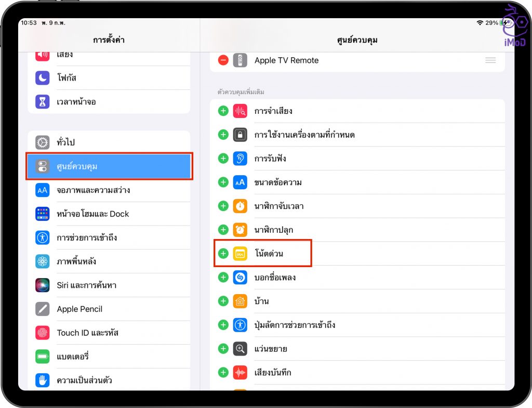Screen dimensions: 532x408
Task: Add โน้ตด่วน using green plus button
Action: coord(223,254)
